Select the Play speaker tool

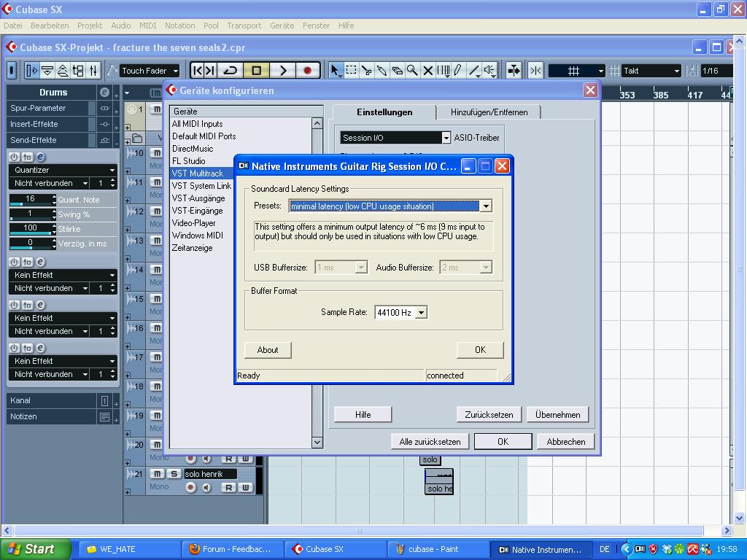489,71
